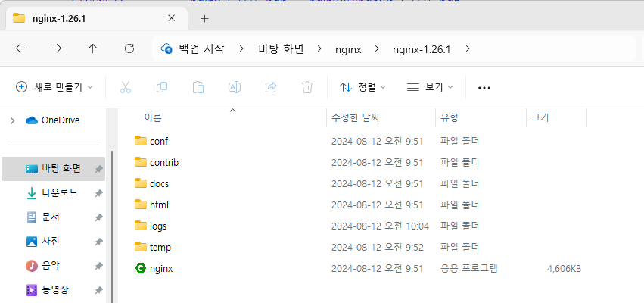The image size is (644, 303).
Task: Open 동영상 in navigation pane
Action: tap(54, 290)
